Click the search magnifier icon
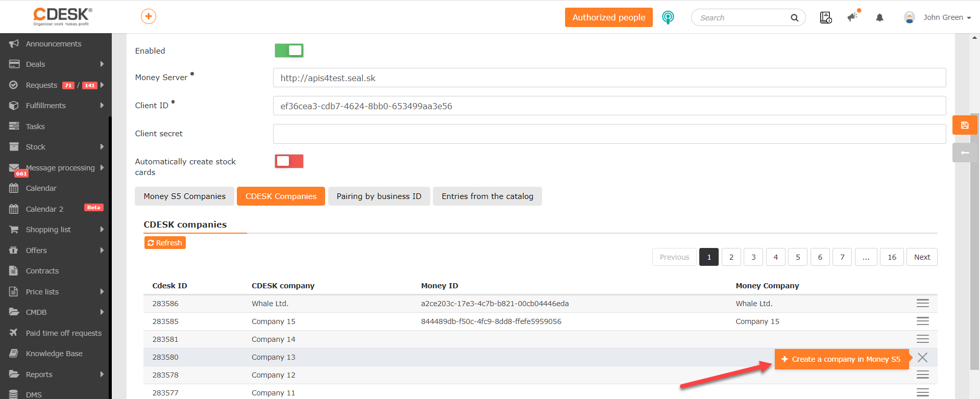The image size is (980, 399). [x=794, y=18]
